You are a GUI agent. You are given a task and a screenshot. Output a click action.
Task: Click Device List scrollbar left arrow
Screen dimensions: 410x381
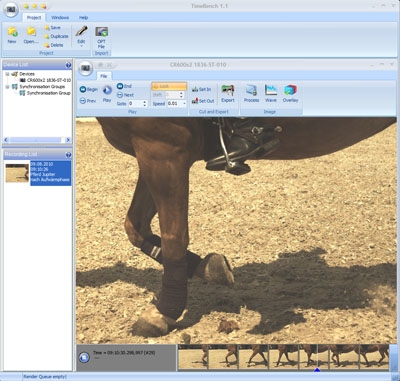pyautogui.click(x=6, y=140)
